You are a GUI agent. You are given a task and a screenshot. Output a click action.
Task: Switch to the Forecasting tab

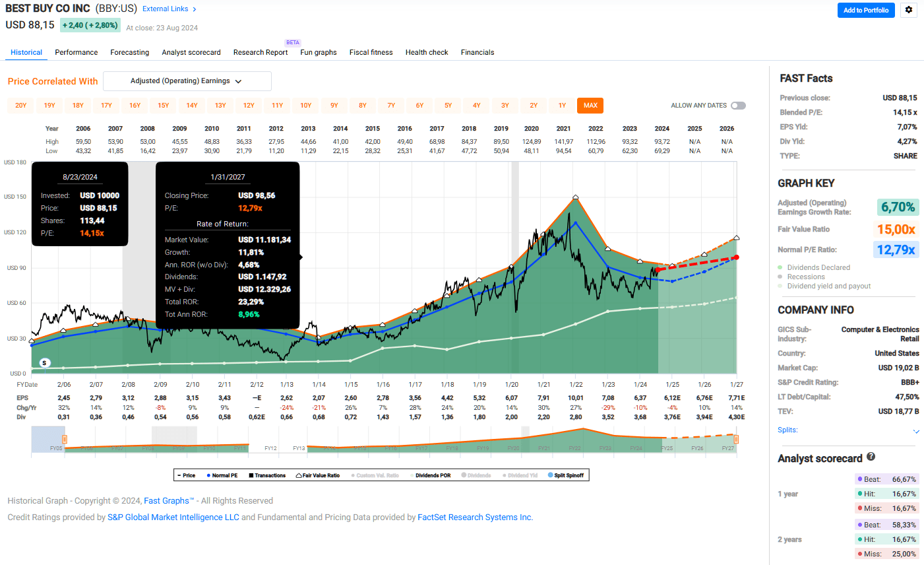[129, 52]
